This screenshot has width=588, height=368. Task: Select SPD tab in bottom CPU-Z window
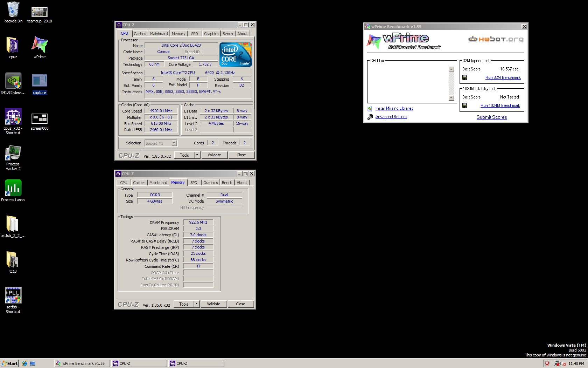click(194, 183)
